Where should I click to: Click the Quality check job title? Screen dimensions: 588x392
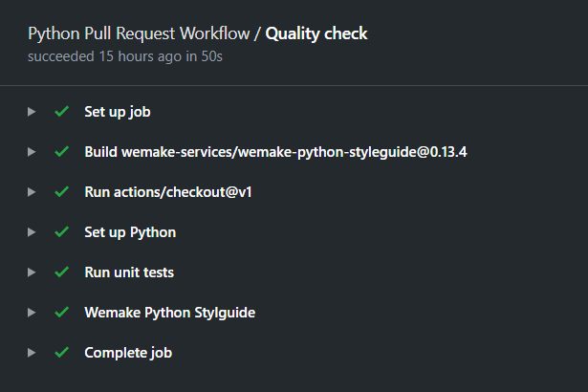tap(316, 34)
